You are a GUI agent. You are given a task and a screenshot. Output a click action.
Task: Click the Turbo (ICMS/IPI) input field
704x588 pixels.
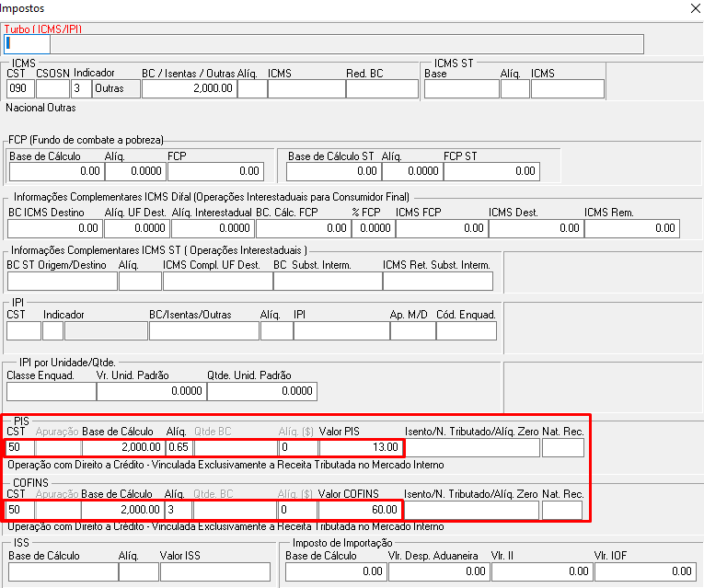(27, 44)
